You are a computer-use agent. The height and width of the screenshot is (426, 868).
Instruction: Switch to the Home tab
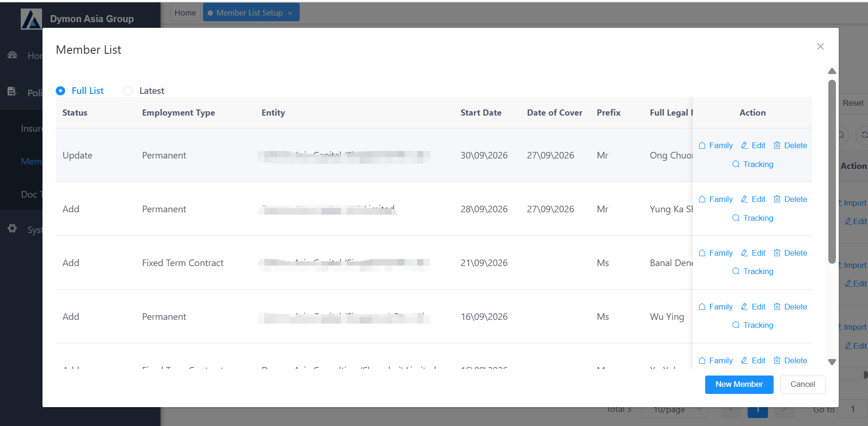coord(185,13)
